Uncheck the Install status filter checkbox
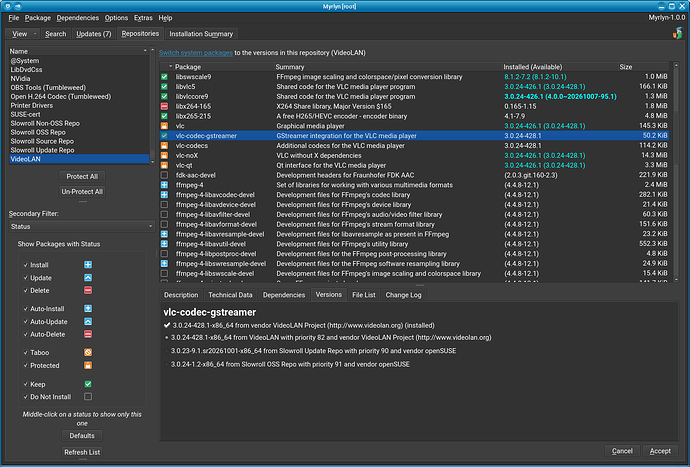Screen dimensions: 690x467 click(x=26, y=265)
